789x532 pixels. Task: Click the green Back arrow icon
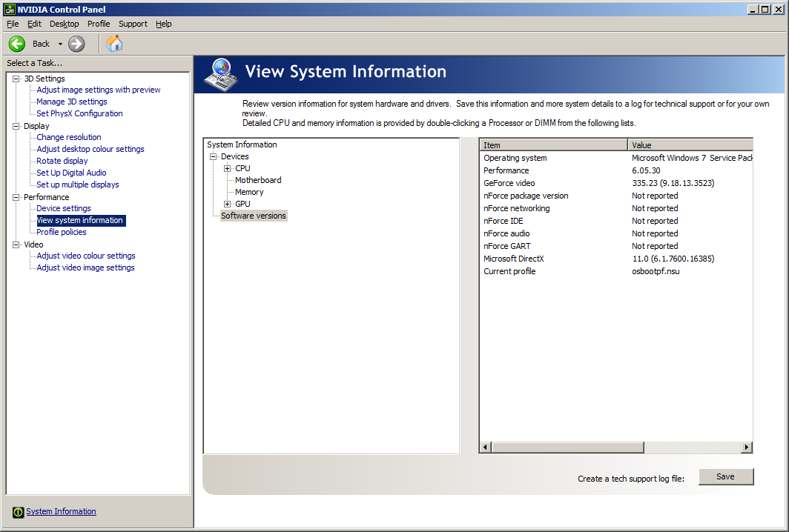tap(16, 44)
